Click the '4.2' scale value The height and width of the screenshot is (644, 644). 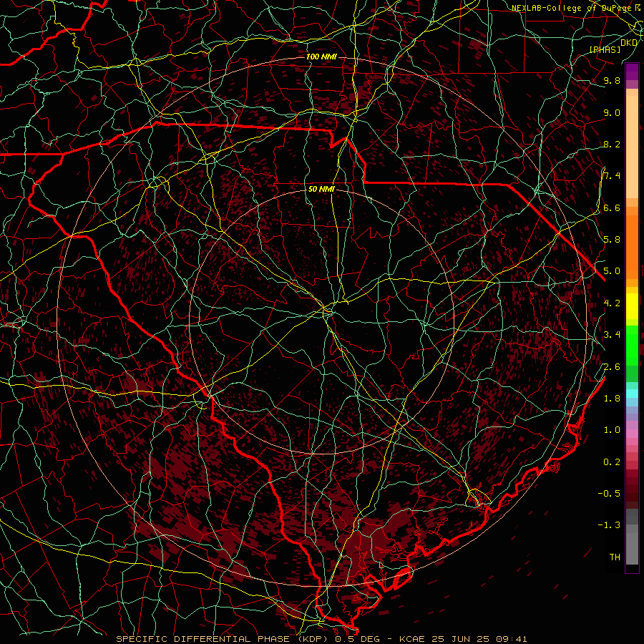(x=612, y=303)
